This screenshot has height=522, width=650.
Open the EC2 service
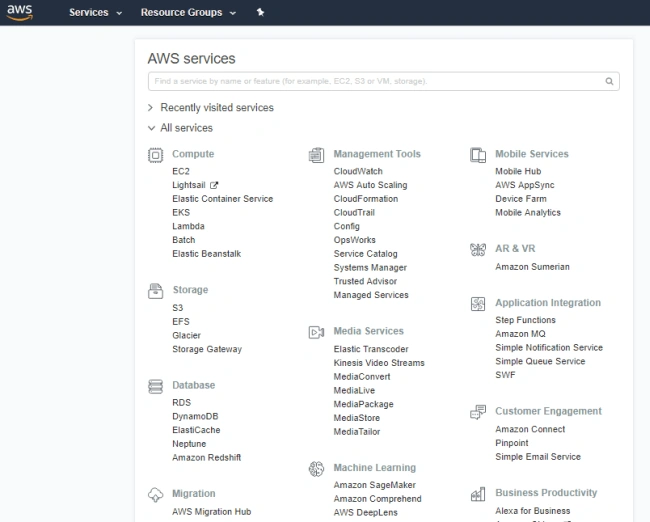click(x=181, y=171)
